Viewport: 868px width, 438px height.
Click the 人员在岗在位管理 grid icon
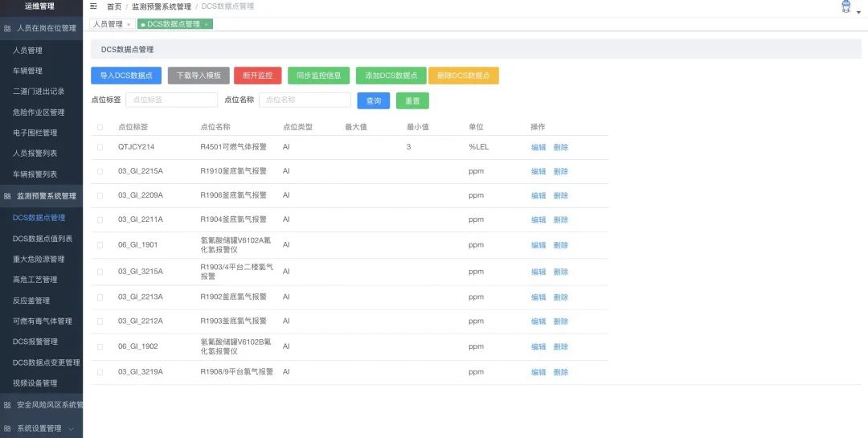(7, 28)
